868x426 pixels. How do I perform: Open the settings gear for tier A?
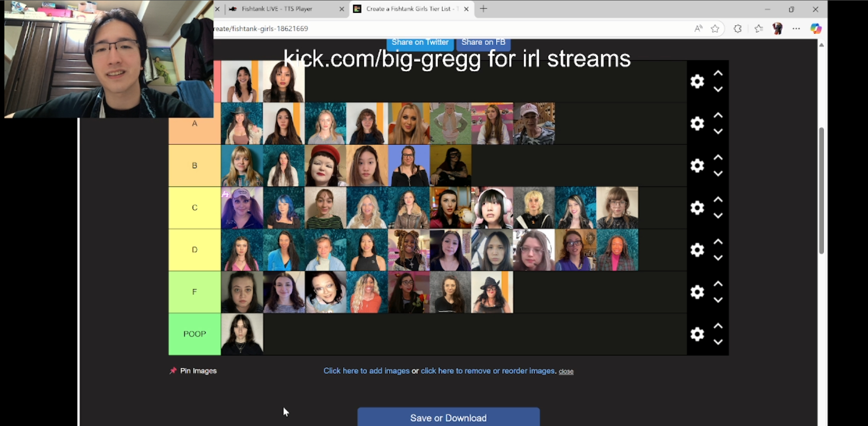(697, 123)
